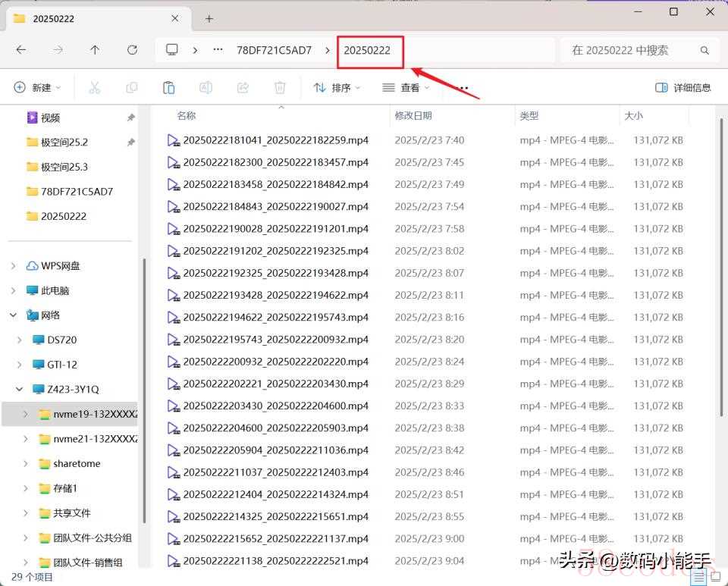Image resolution: width=728 pixels, height=586 pixels.
Task: Switch to large thumbnails view icon in status bar
Action: tap(714, 578)
